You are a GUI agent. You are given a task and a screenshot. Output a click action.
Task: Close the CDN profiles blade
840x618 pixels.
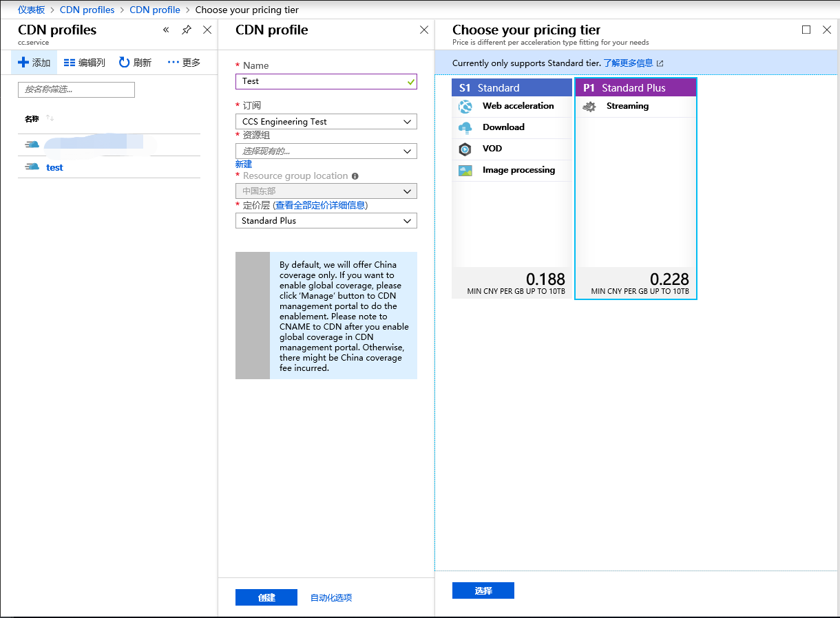tap(207, 30)
